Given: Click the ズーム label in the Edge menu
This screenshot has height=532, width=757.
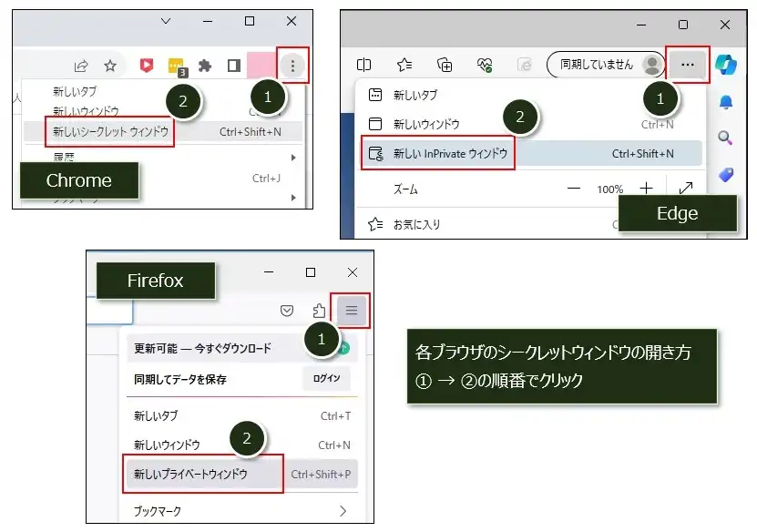Looking at the screenshot, I should click(405, 189).
